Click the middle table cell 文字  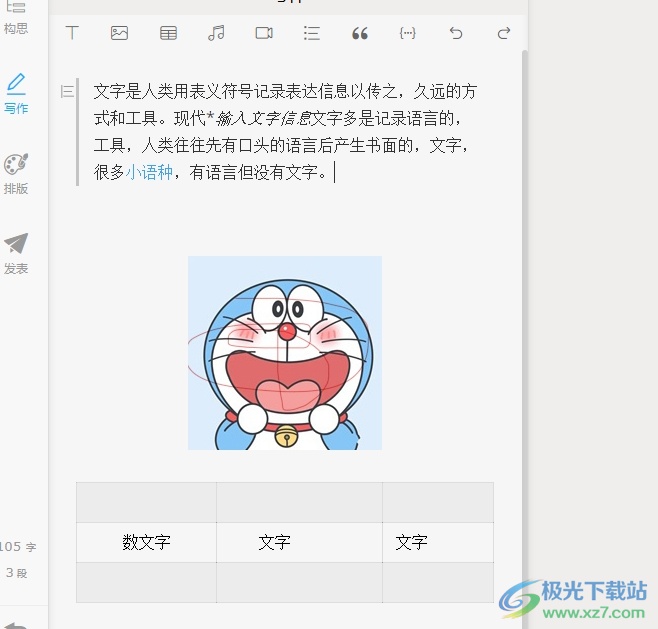(299, 542)
